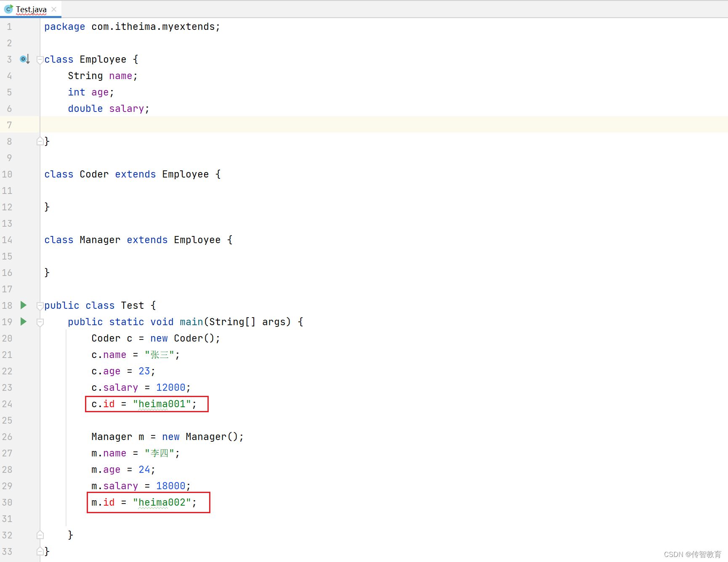728x562 pixels.
Task: Click the subclass gutter icon beside Employee
Action: point(24,59)
